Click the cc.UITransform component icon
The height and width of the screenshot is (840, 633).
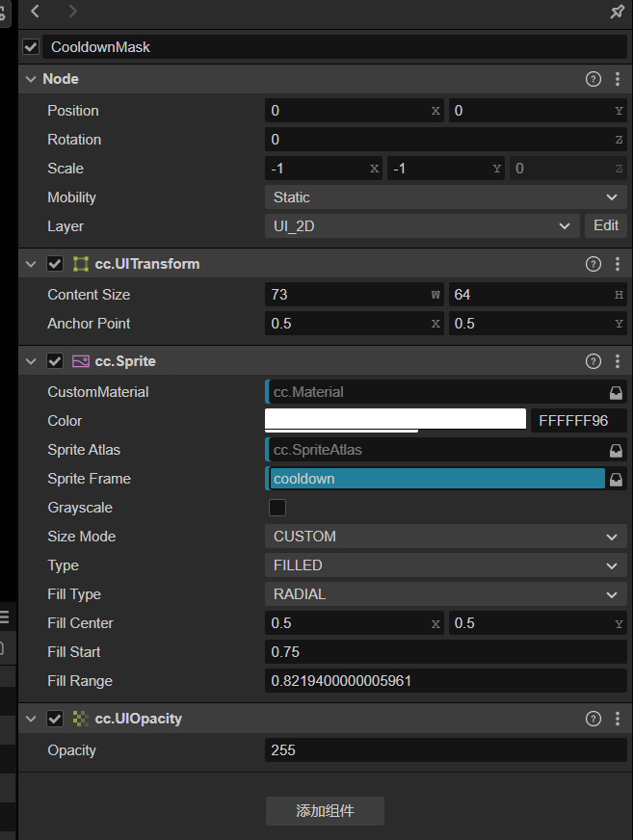click(80, 264)
